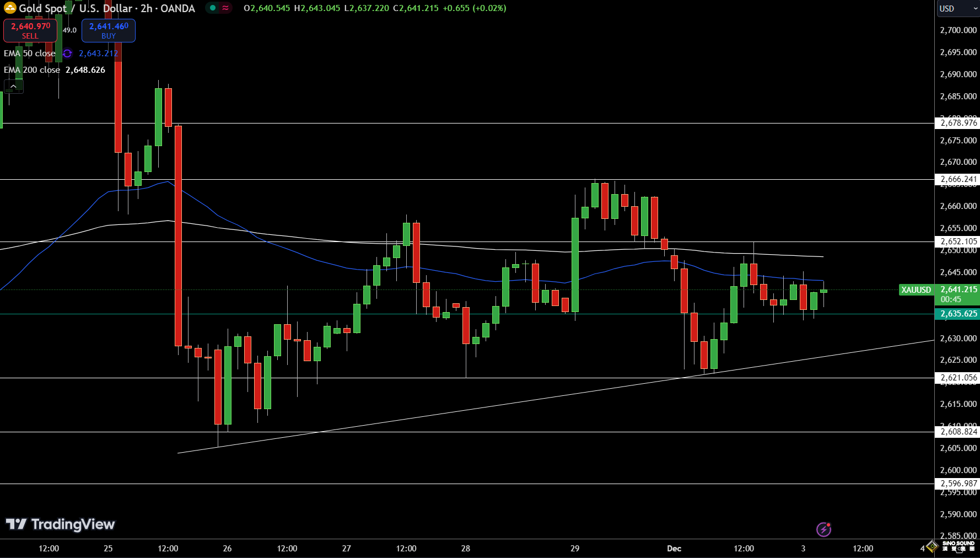The image size is (980, 558).
Task: Click the pink wavy data-mode icon
Action: coord(225,8)
